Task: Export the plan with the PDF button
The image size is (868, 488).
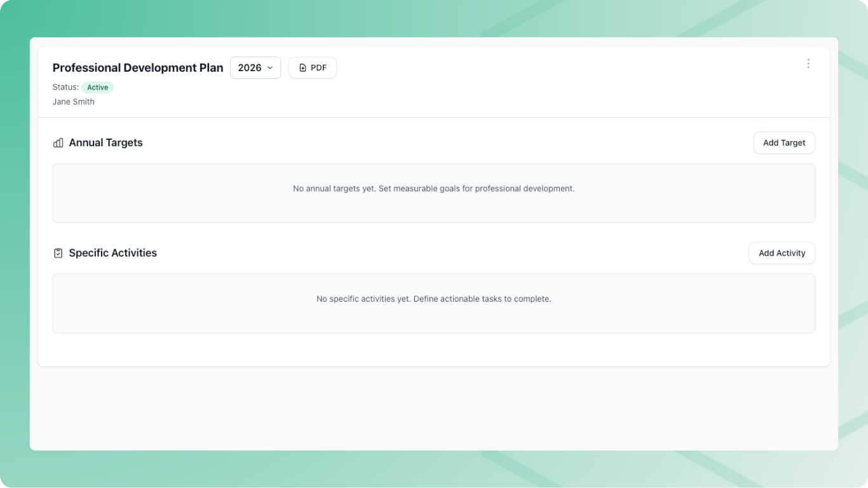Action: click(x=312, y=68)
